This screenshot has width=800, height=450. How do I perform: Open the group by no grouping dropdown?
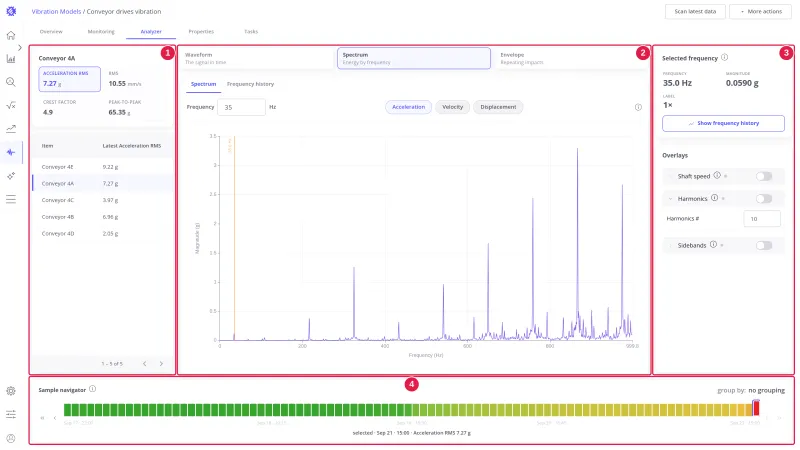766,390
